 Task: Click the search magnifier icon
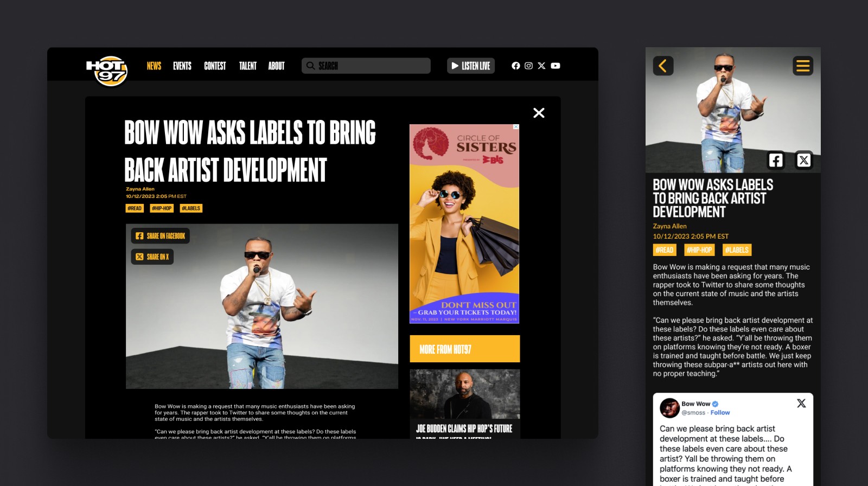click(310, 66)
